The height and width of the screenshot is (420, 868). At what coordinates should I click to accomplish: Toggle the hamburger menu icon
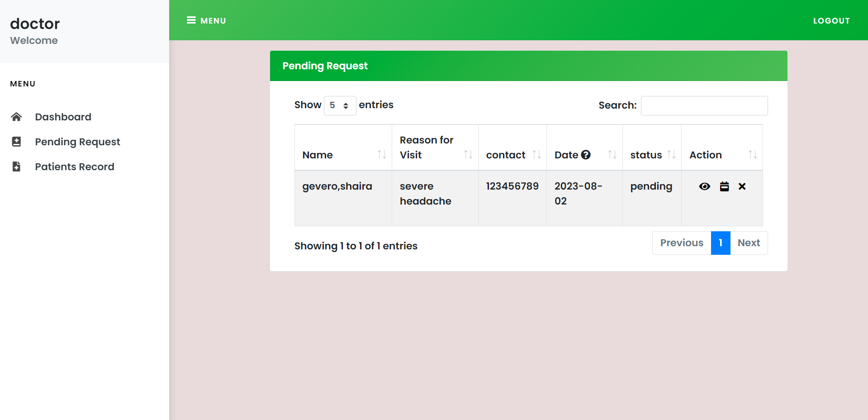[191, 20]
